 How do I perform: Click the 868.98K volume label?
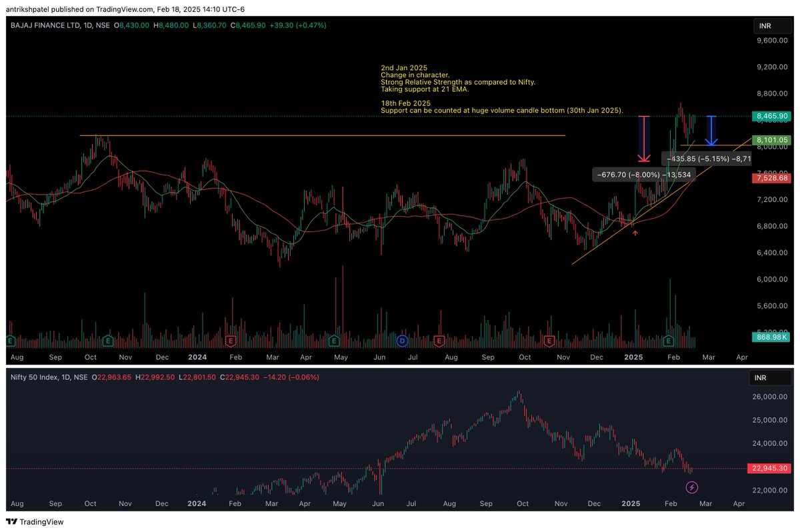(x=770, y=337)
